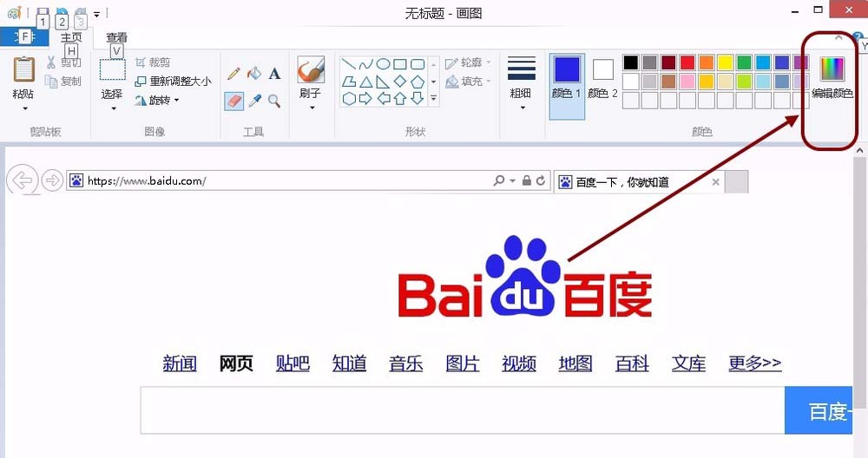Click the 选择 dashed rectangle icon
Viewport: 868px width, 458px height.
point(112,70)
